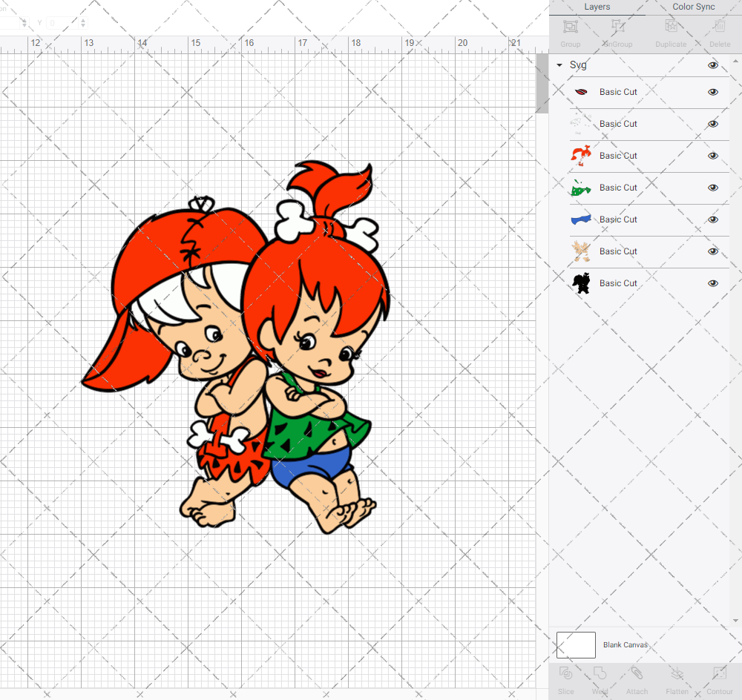Select the white pieces layer thumbnail
742x700 pixels.
pos(581,124)
